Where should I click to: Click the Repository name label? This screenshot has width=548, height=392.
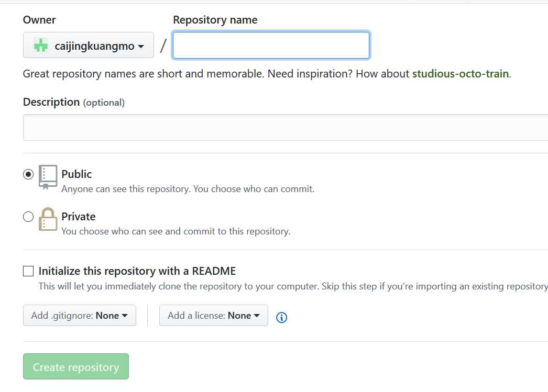click(x=215, y=20)
